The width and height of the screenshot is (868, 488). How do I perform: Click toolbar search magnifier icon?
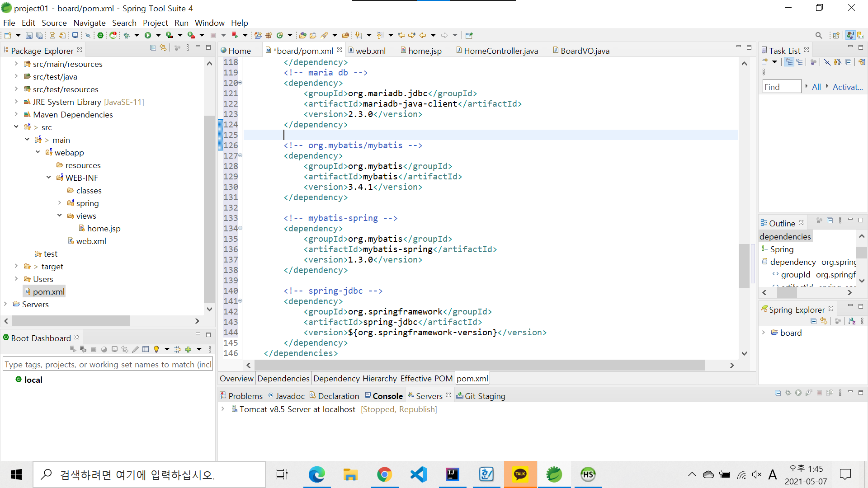click(819, 35)
